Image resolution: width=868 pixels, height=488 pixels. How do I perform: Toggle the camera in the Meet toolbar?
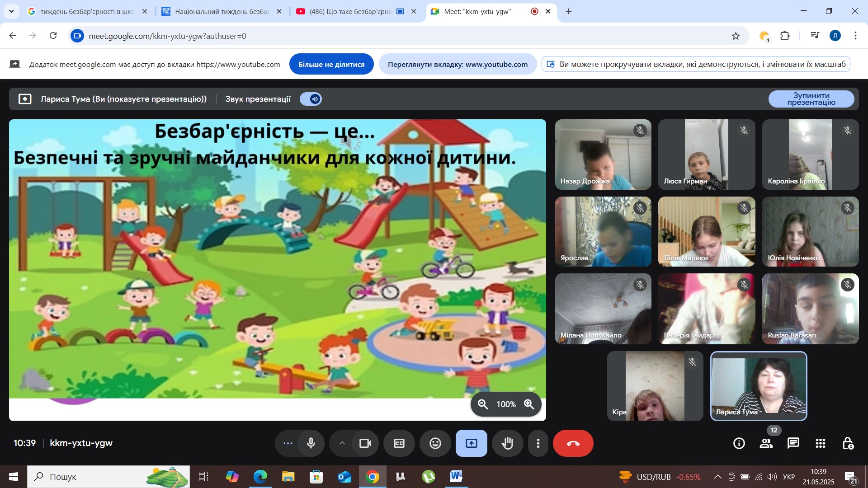tap(365, 443)
